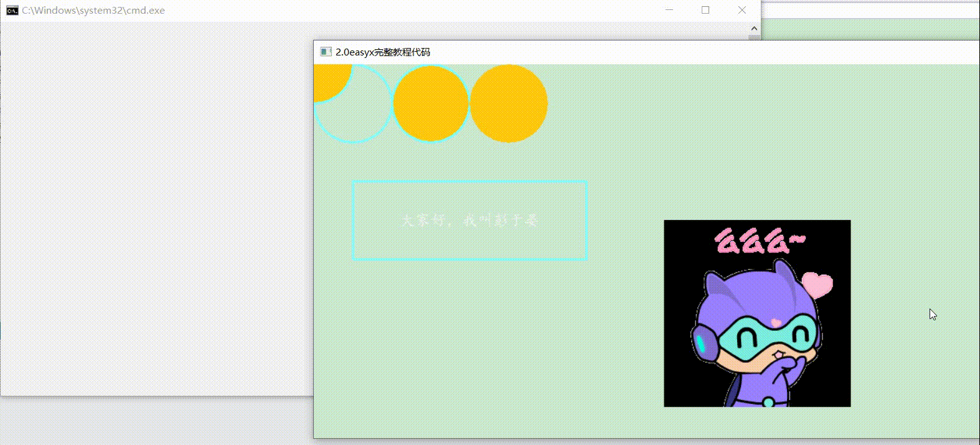The image size is (980, 445).
Task: Click the cmd.exe scrollbar up arrow
Action: pyautogui.click(x=754, y=29)
